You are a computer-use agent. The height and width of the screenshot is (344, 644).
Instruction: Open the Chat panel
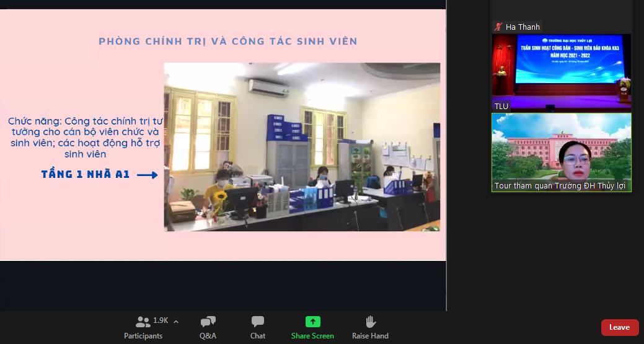point(258,322)
